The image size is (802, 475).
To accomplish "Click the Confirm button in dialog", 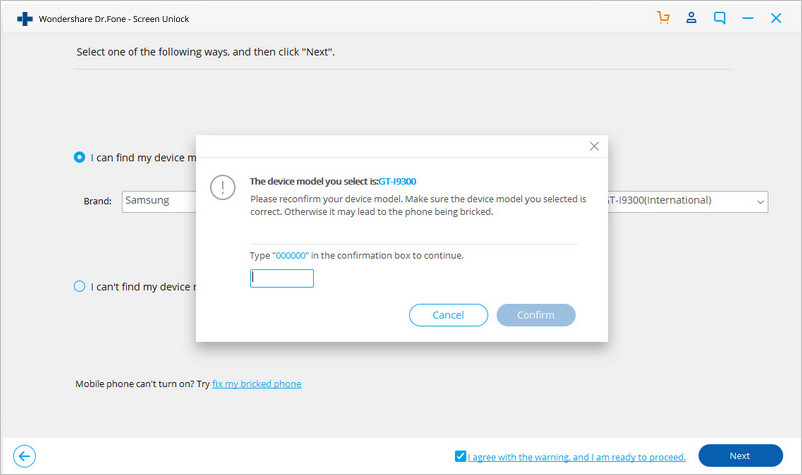I will coord(536,315).
